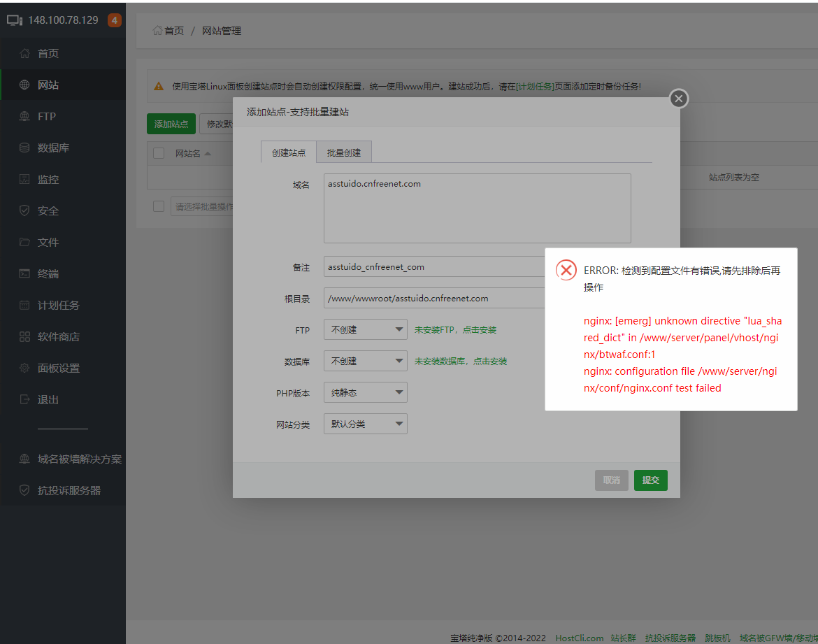
Task: Open the 抗投诉服务器 footer link
Action: point(670,638)
